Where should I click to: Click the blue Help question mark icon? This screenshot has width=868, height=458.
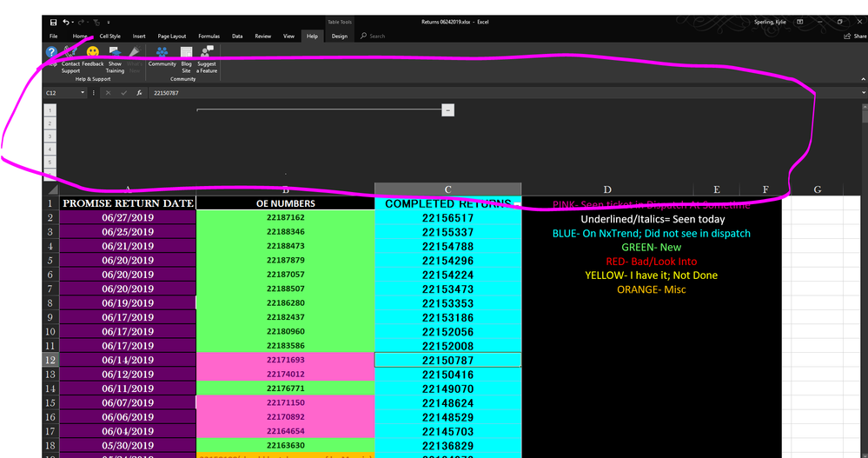pos(51,53)
